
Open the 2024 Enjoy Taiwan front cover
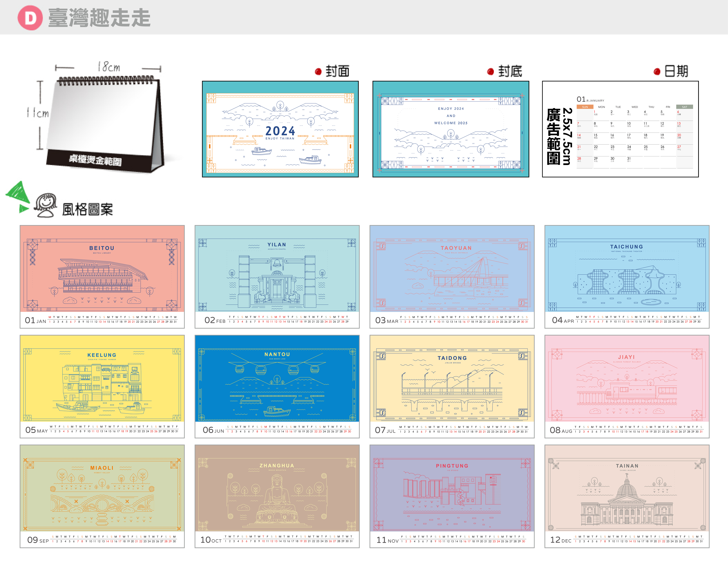[280, 129]
